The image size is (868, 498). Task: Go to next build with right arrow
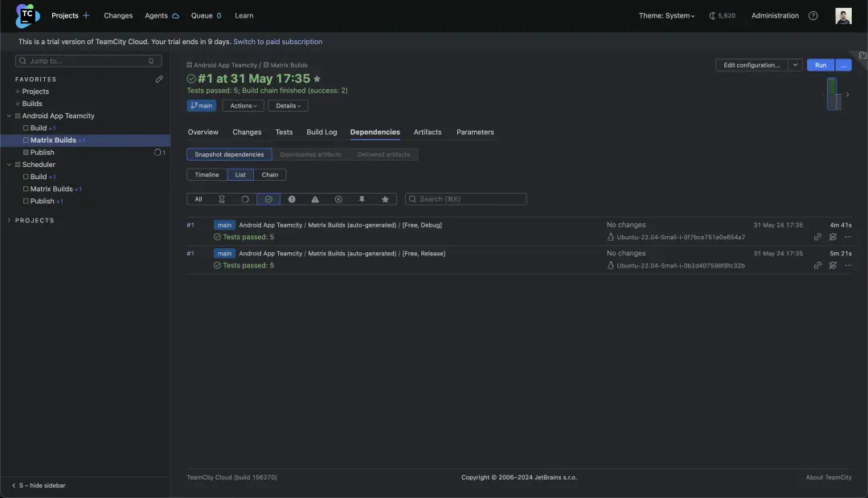(847, 95)
